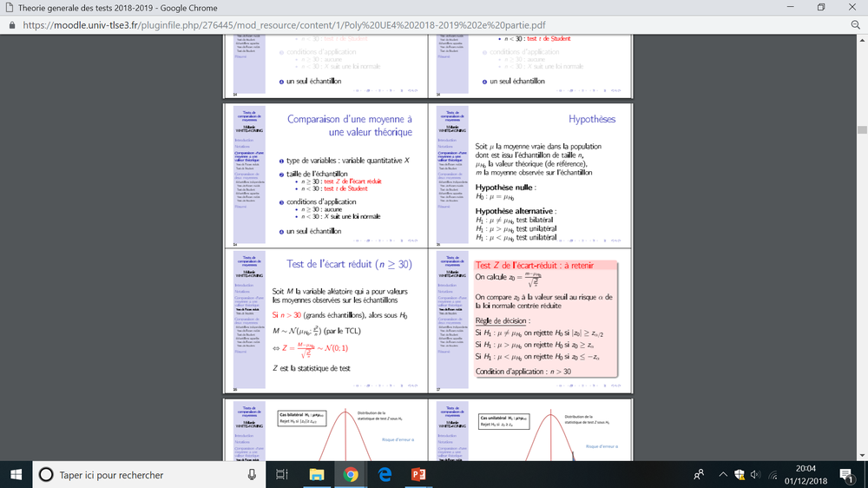The height and width of the screenshot is (488, 868).
Task: Click the 'Taper ici pour rechercher' search box
Action: pyautogui.click(x=148, y=475)
